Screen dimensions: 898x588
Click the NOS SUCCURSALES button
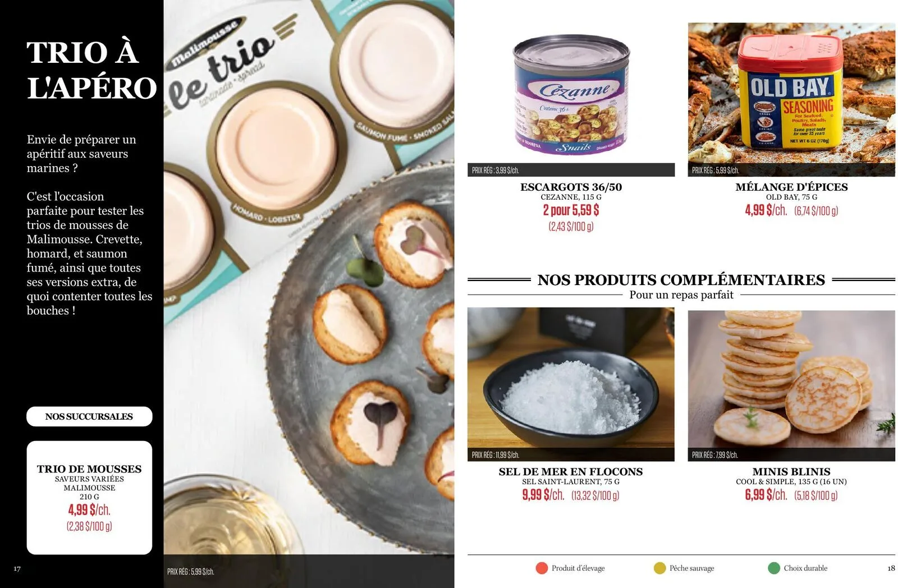pos(89,416)
